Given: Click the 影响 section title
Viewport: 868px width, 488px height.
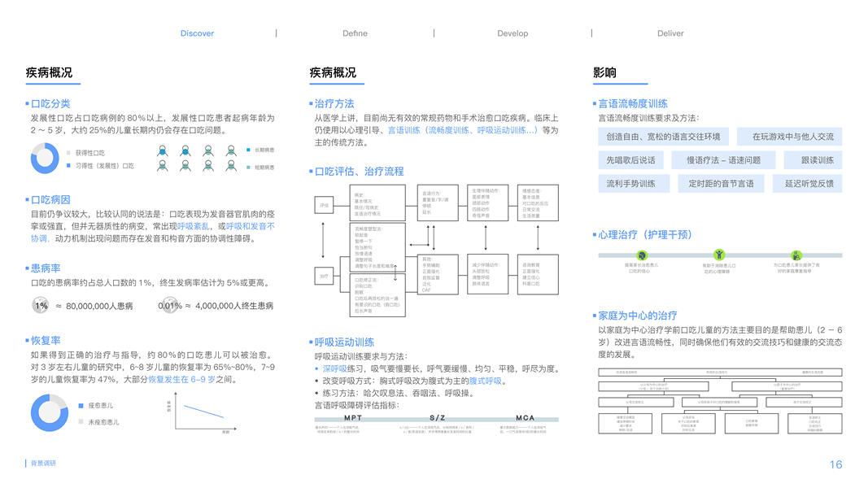Looking at the screenshot, I should [604, 72].
